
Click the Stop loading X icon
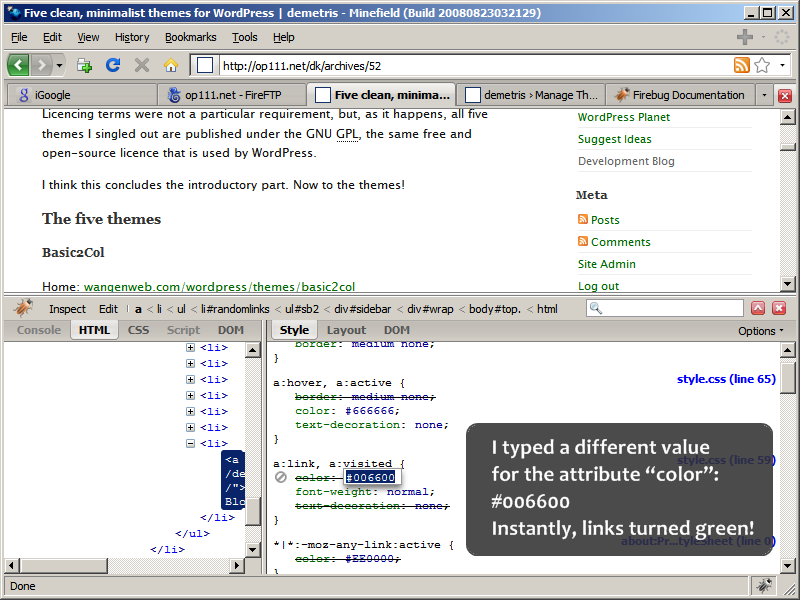pos(142,65)
